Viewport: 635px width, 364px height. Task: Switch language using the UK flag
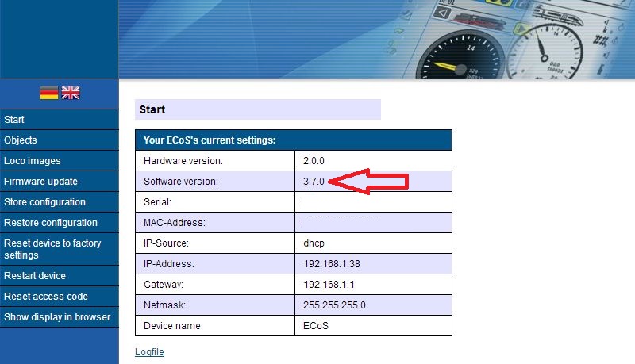click(71, 93)
